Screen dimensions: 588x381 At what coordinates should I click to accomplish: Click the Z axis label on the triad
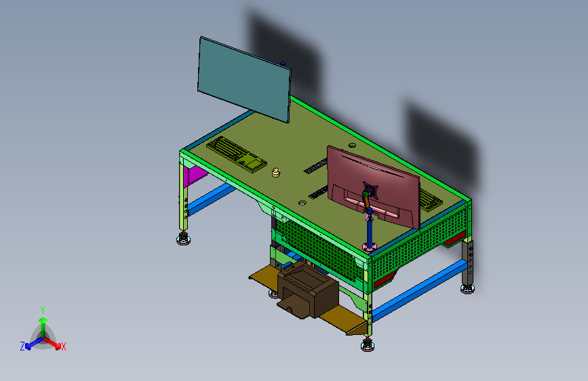[x=22, y=346]
